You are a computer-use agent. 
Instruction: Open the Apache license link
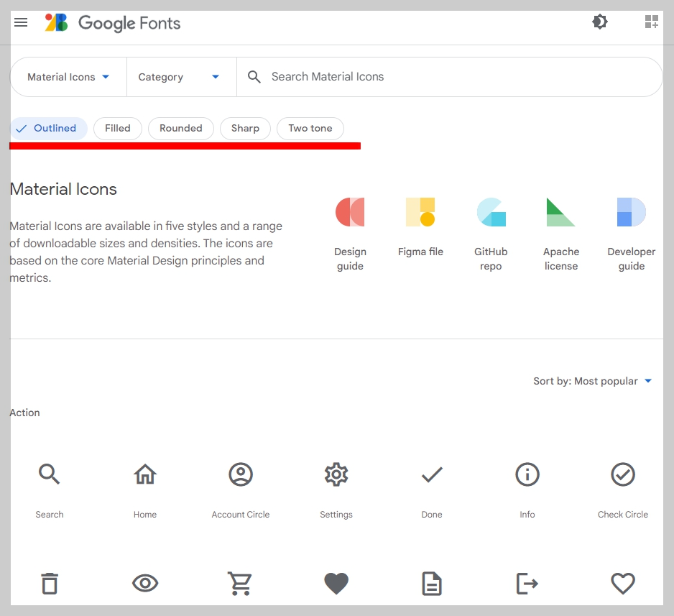pos(561,234)
